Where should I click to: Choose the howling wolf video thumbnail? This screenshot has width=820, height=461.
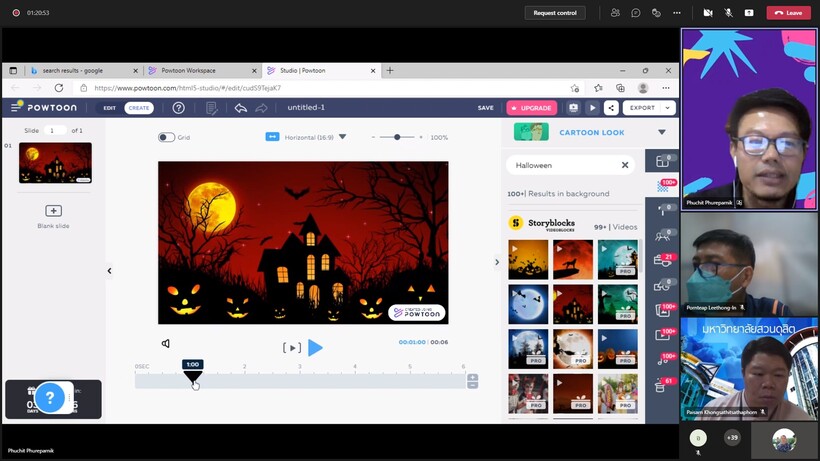click(573, 259)
